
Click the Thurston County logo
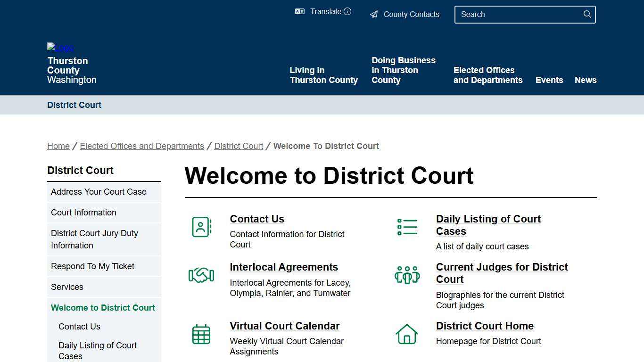(x=60, y=48)
